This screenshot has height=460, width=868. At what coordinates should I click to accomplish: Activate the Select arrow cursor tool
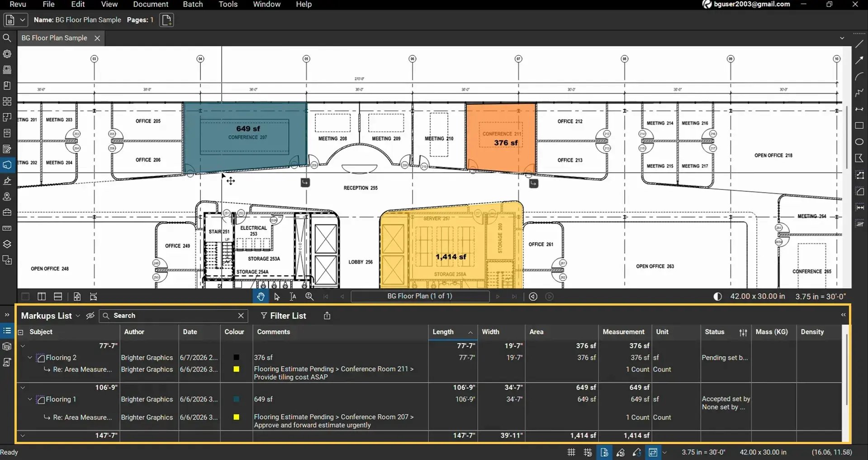(x=277, y=297)
